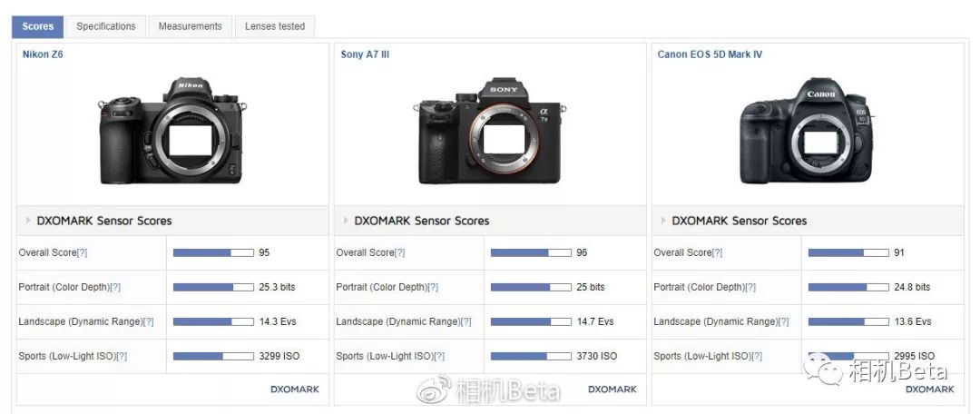Viewport: 980px width, 414px height.
Task: Open Landscape Dynamic Range help [?] for Canon 5D Mark IV
Action: 782,321
